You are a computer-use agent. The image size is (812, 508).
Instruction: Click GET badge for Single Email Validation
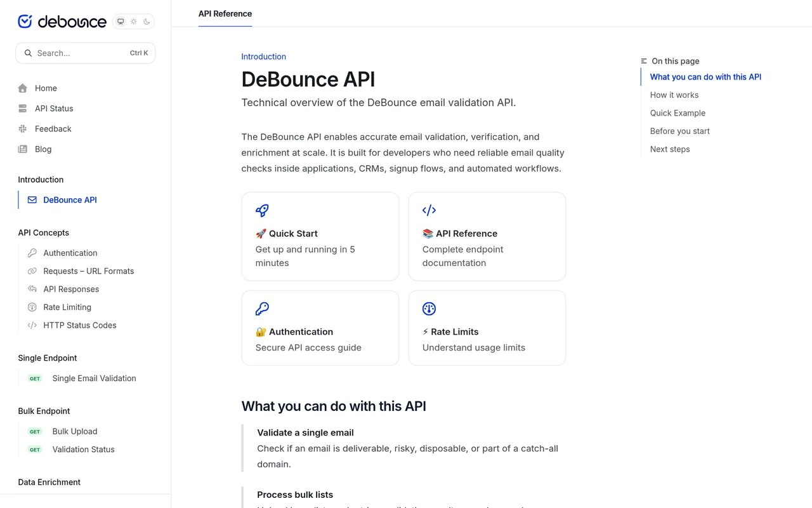coord(35,378)
